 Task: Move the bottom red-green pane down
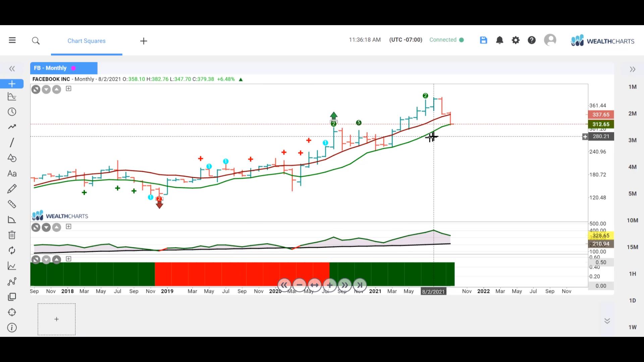coord(46,260)
